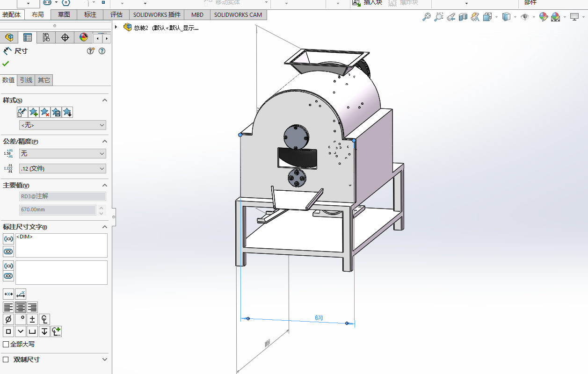Expand the 总装2 tree node arrow
This screenshot has width=588, height=374.
point(116,27)
